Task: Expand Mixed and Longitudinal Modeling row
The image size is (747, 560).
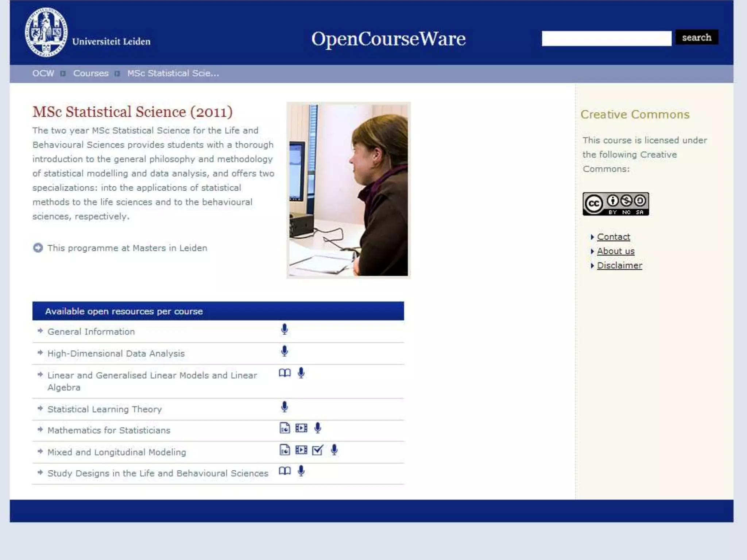Action: 116,452
